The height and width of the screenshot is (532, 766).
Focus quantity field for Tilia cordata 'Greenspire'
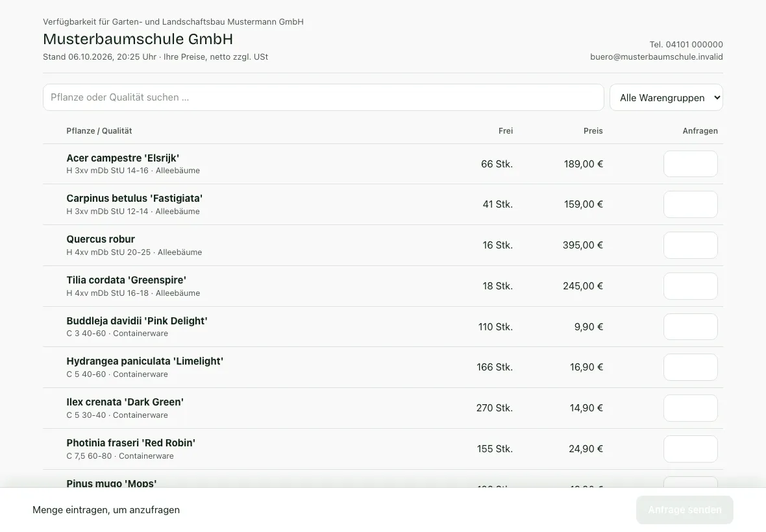690,286
